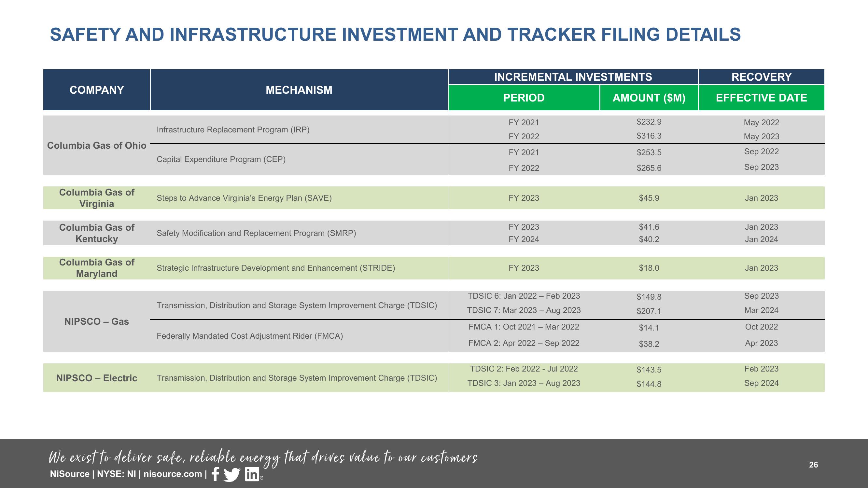
Task: Click the $40.2 amount
Action: [x=649, y=239]
